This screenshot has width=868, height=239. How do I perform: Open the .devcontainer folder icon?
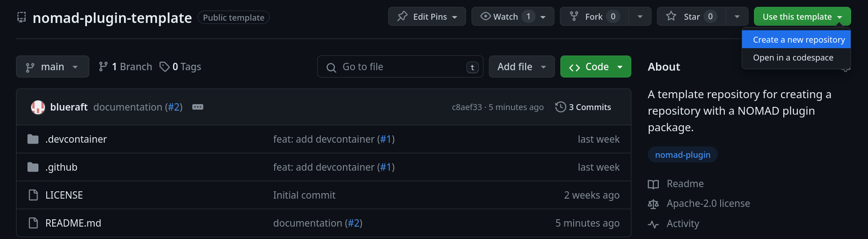click(x=33, y=139)
